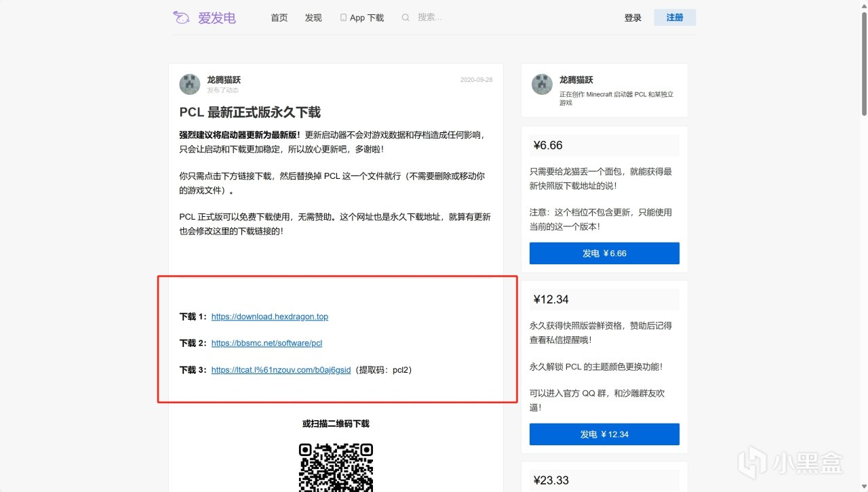The image size is (868, 492).
Task: Click the 发电 ¥12.34 sponsor button
Action: click(604, 434)
